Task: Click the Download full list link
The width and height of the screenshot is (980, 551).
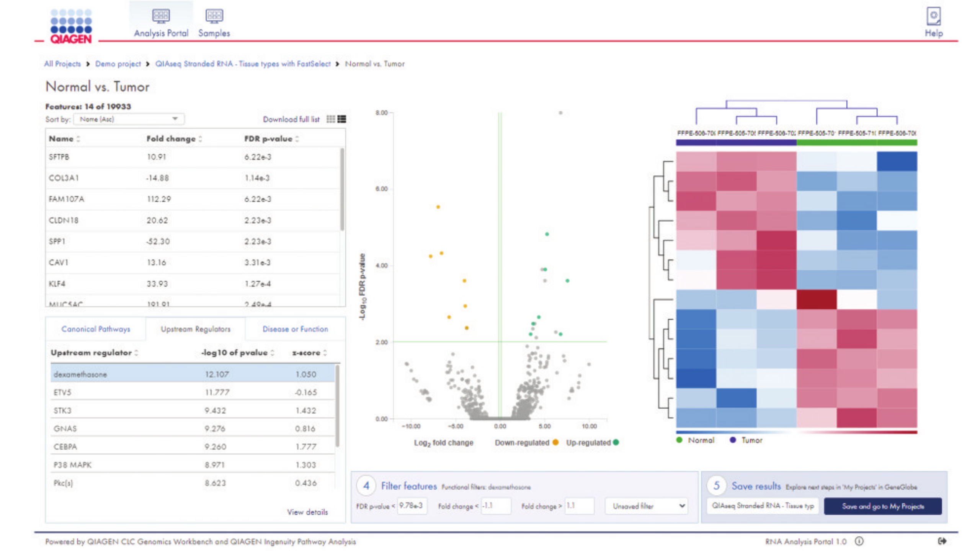Action: click(x=291, y=119)
